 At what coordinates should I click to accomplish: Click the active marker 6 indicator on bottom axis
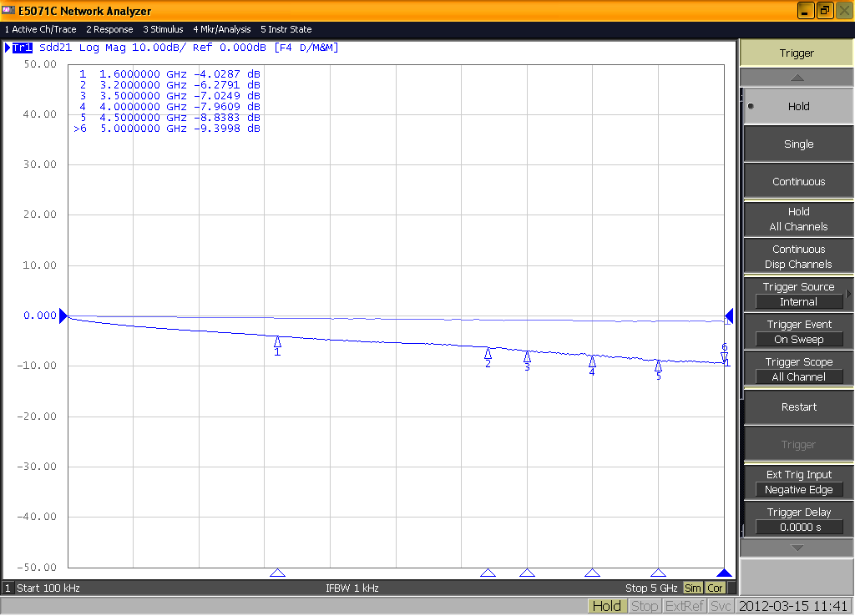(x=724, y=573)
